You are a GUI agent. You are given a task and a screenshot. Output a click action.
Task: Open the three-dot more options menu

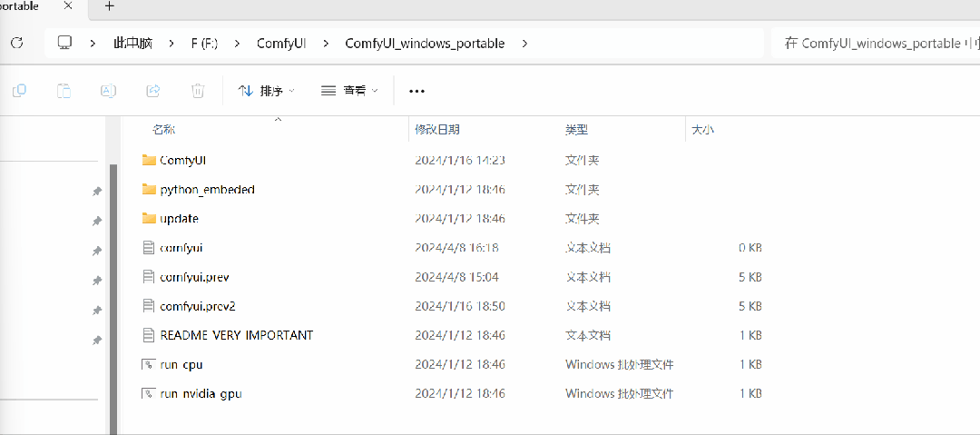(x=416, y=92)
